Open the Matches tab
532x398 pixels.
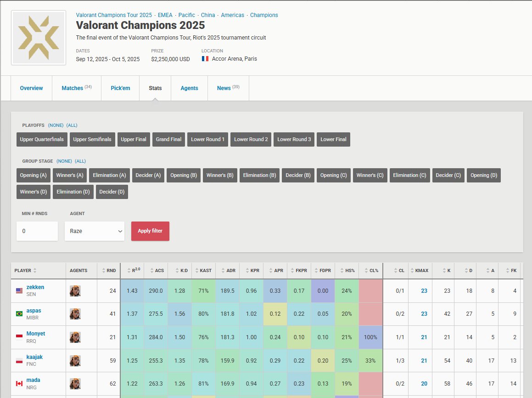coord(77,88)
